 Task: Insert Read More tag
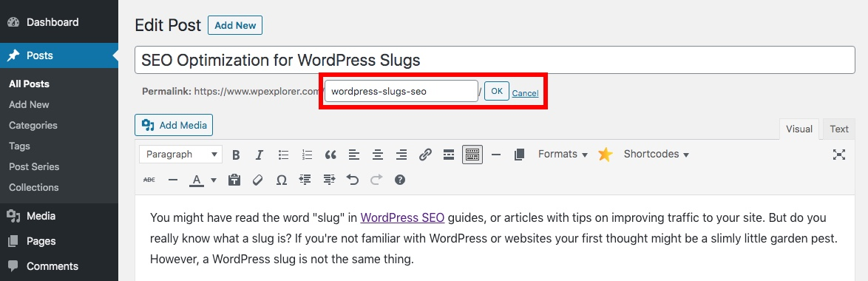pos(449,155)
